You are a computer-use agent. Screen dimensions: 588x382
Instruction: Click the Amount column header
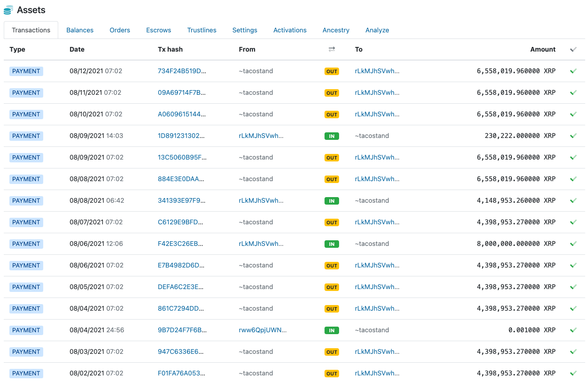coord(542,49)
